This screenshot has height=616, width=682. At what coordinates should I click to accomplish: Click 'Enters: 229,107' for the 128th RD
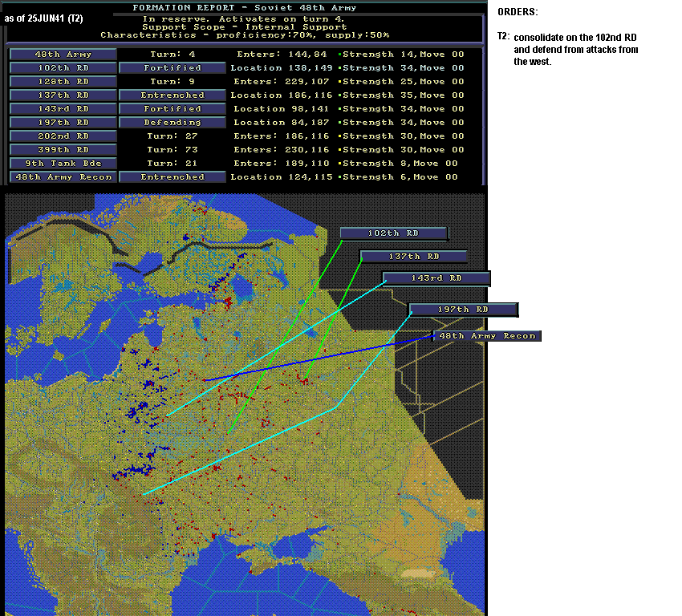(282, 82)
